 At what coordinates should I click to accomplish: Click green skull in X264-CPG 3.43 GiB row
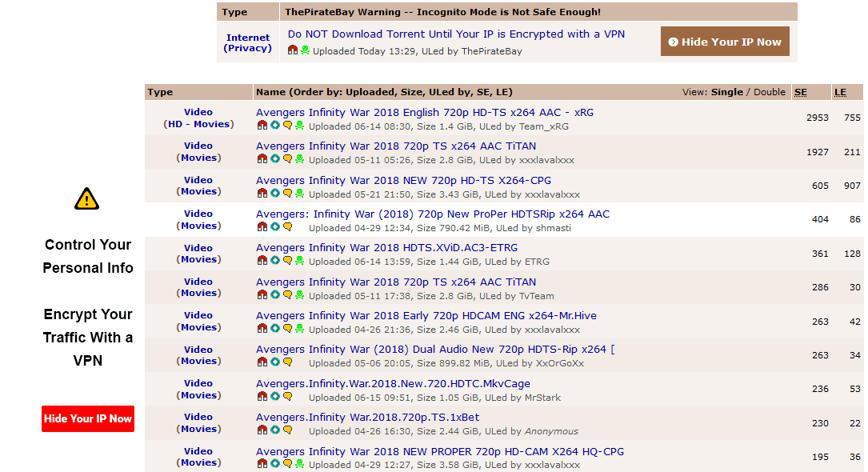click(299, 194)
